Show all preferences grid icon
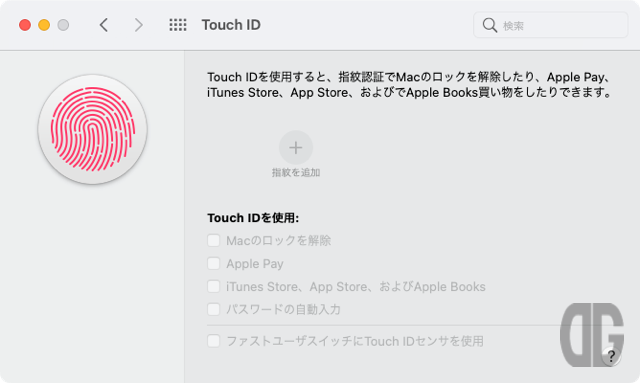 (178, 25)
